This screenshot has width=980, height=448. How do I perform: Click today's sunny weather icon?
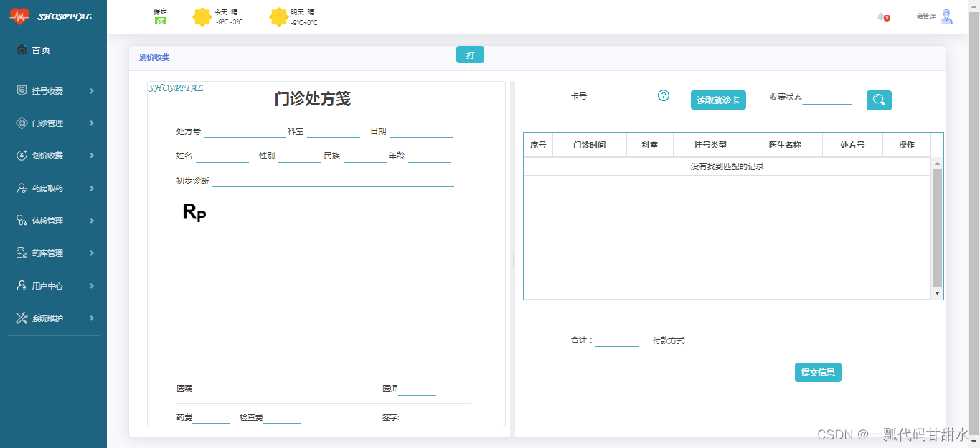coord(203,16)
